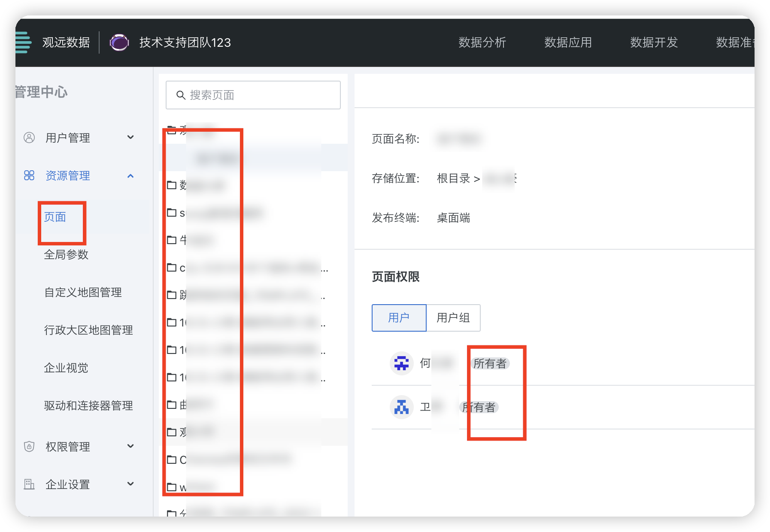Click the avatar of user 卫
Screen dimensions: 770x532
coord(401,407)
